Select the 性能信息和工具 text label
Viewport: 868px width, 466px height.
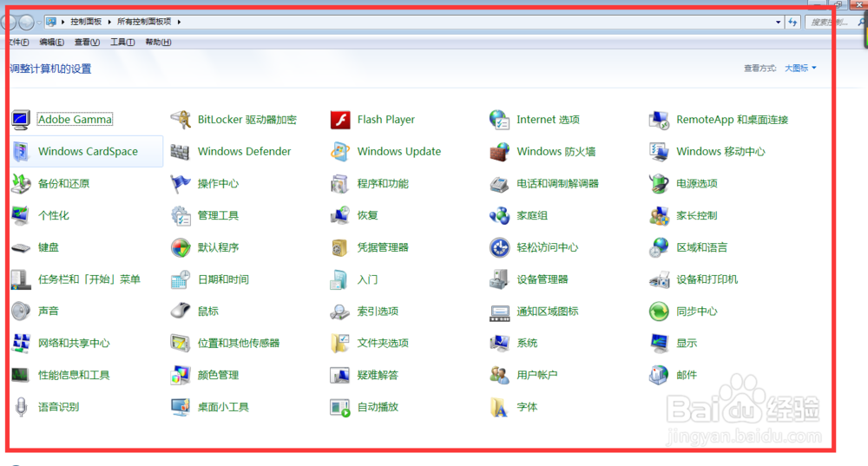74,375
